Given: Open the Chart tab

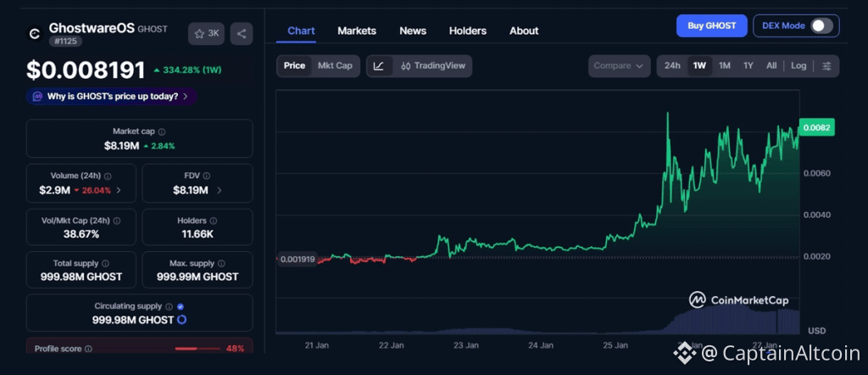Looking at the screenshot, I should pyautogui.click(x=301, y=31).
